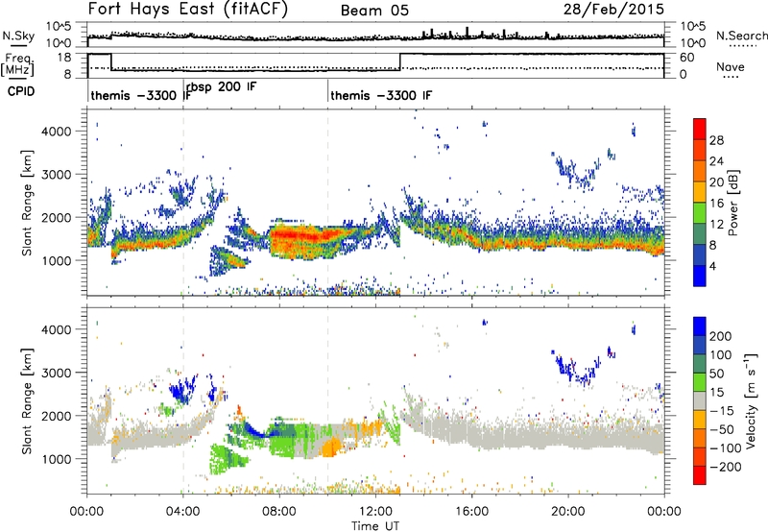Select the Nave legend entry
The image size is (768, 532).
point(732,66)
